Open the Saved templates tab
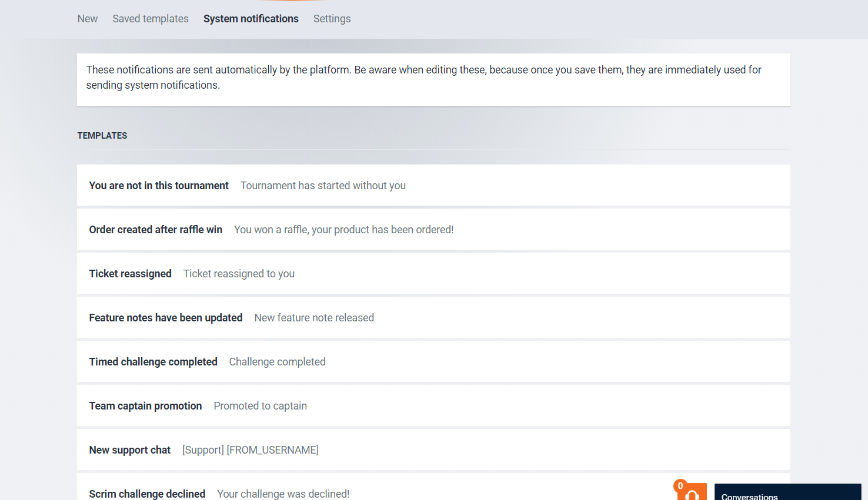This screenshot has height=500, width=868. 151,19
